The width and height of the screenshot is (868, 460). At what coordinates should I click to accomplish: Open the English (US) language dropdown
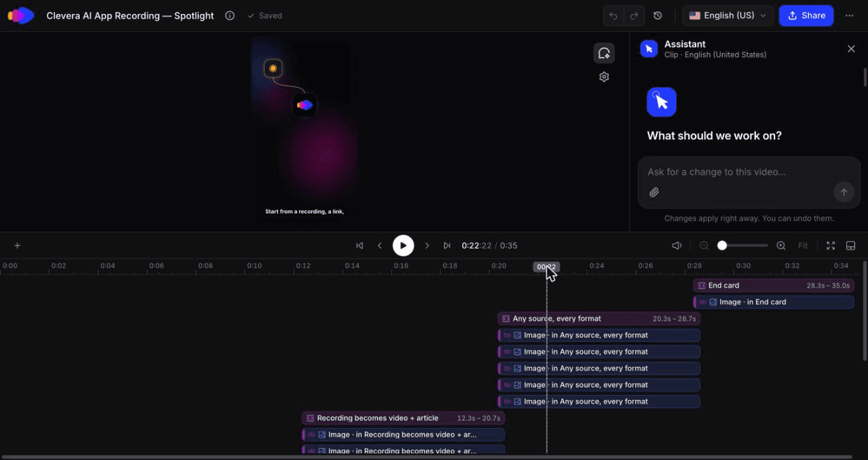click(x=727, y=15)
